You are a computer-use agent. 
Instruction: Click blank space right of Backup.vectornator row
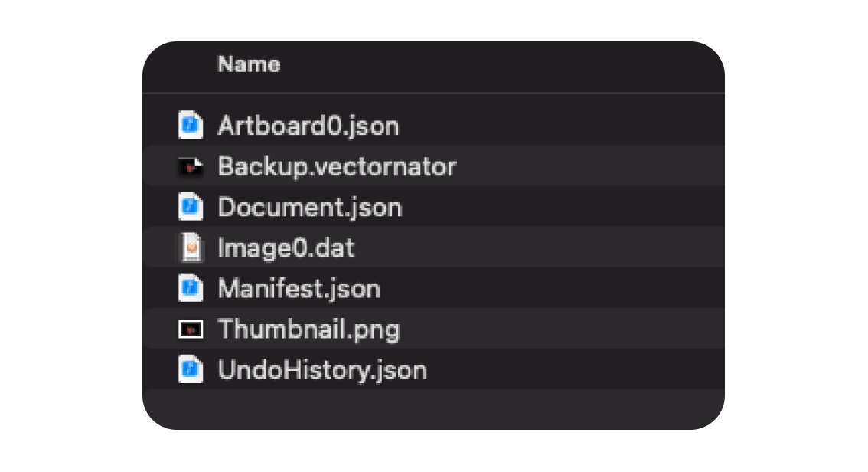pos(589,166)
